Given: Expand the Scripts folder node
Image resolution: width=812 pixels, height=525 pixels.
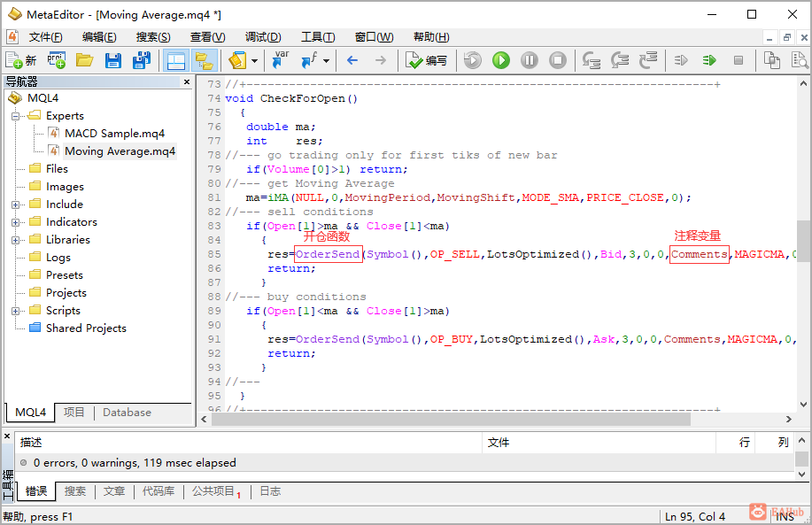Looking at the screenshot, I should pos(16,311).
